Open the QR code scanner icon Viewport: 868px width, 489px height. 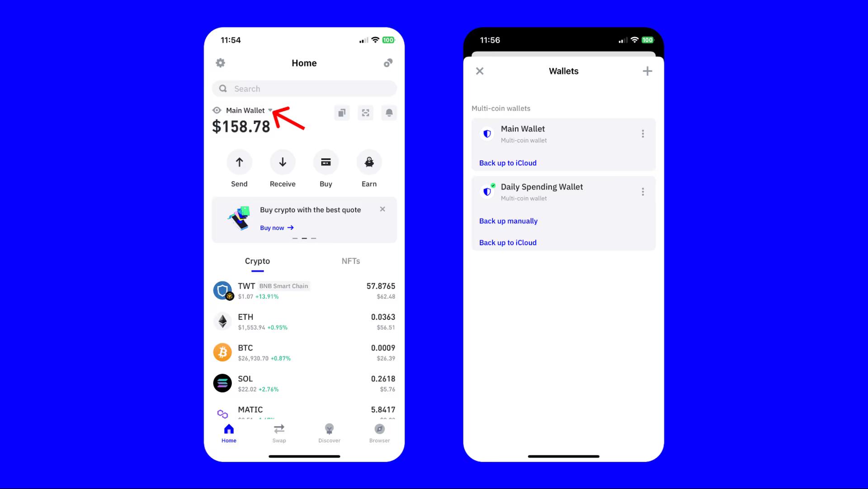coord(365,113)
